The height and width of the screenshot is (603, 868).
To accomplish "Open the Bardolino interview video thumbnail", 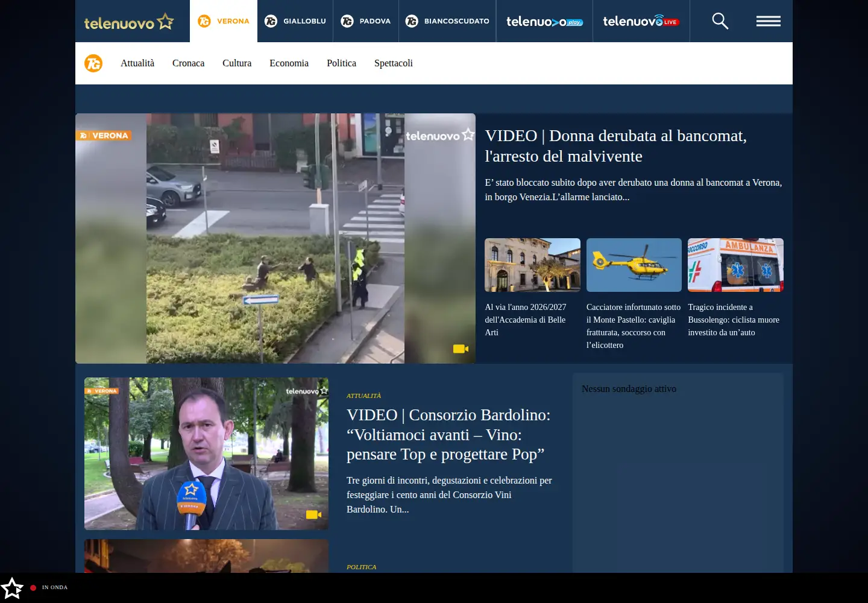I will tap(206, 453).
